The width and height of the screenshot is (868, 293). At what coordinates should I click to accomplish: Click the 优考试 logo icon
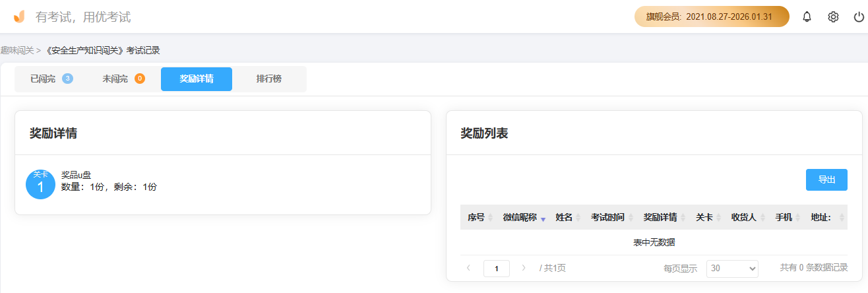[19, 16]
